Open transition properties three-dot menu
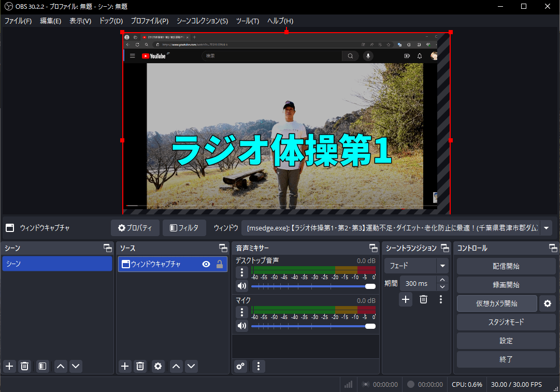Image resolution: width=560 pixels, height=392 pixels. 441,299
